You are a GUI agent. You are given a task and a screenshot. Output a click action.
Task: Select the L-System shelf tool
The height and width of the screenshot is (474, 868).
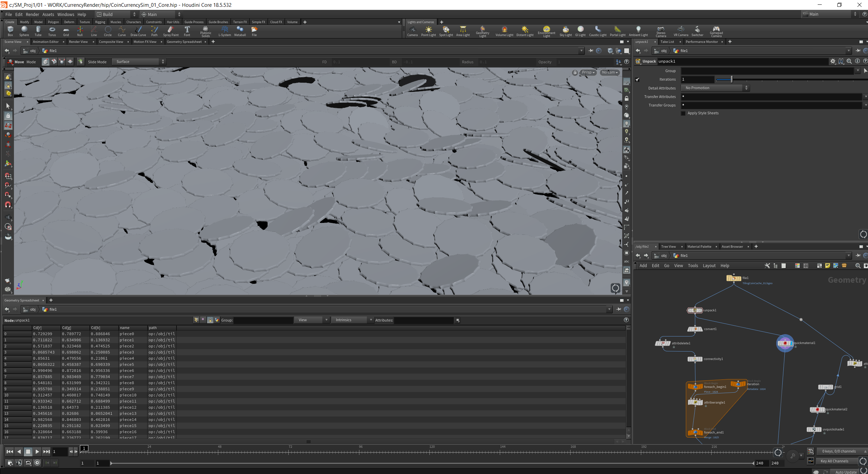pos(224,31)
